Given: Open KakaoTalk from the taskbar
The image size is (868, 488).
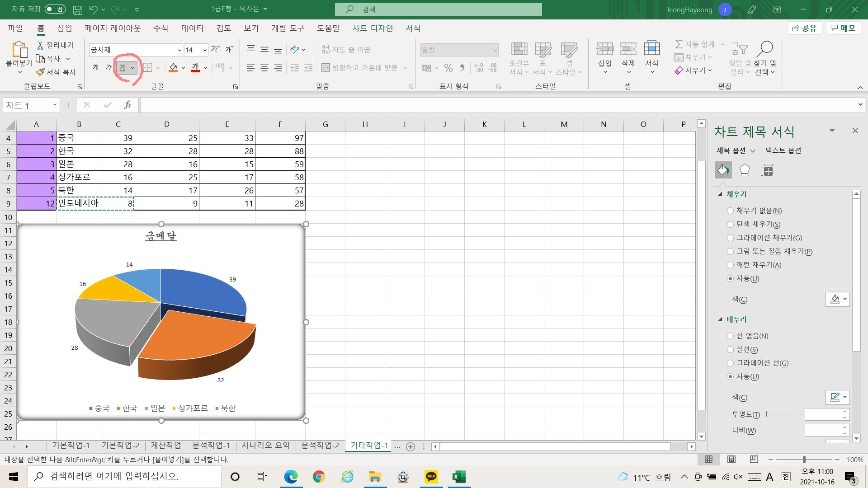Looking at the screenshot, I should coord(431,477).
